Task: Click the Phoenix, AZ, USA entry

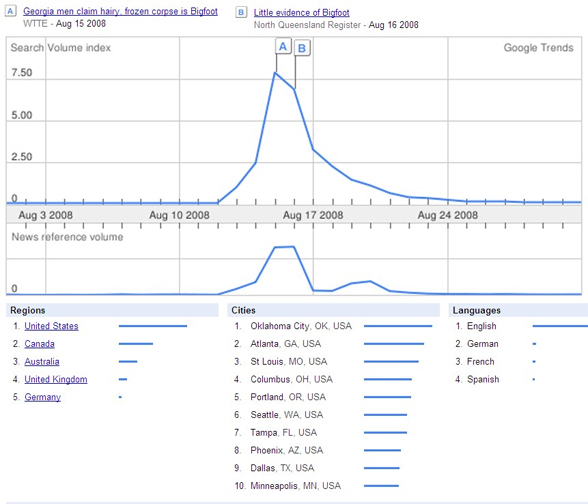Action: click(x=286, y=450)
